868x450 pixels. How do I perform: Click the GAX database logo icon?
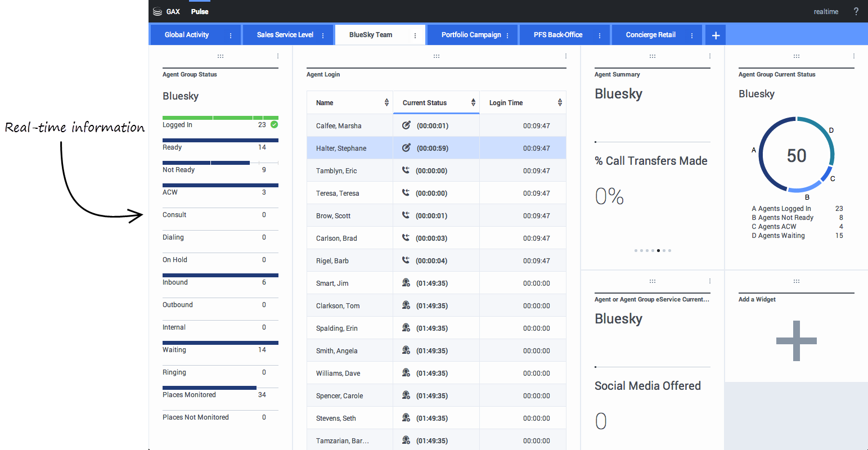tap(158, 12)
